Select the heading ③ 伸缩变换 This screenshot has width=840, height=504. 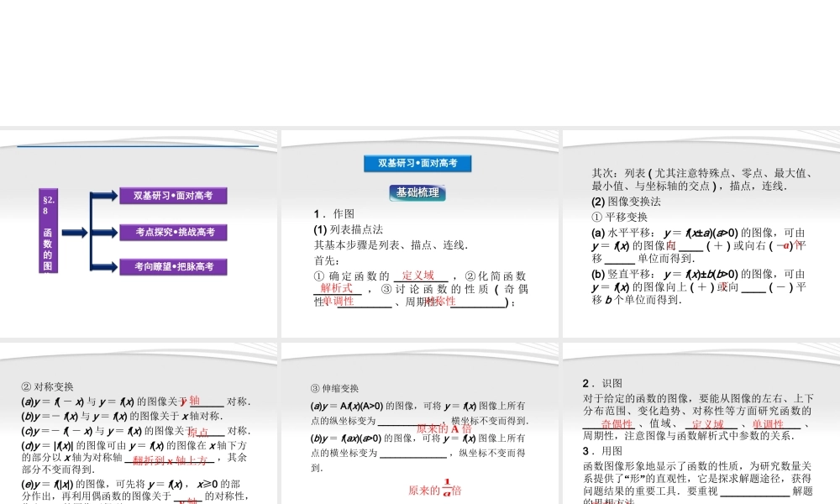(334, 388)
